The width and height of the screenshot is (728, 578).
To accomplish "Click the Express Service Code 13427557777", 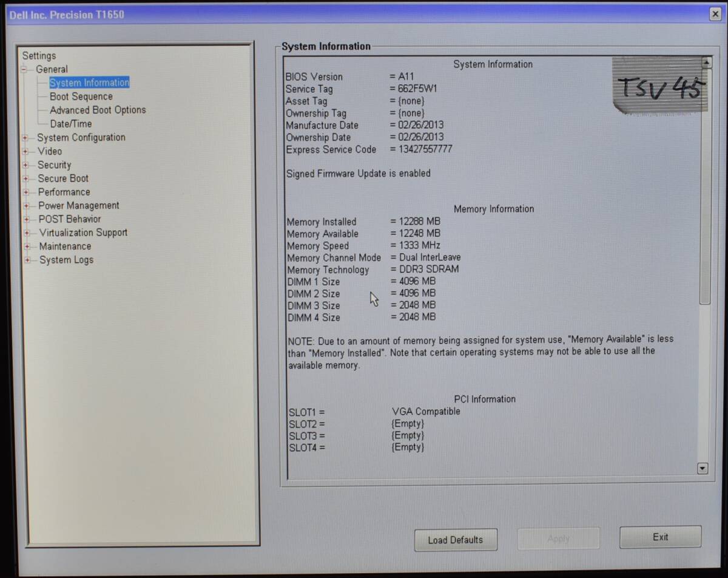I will coord(425,149).
